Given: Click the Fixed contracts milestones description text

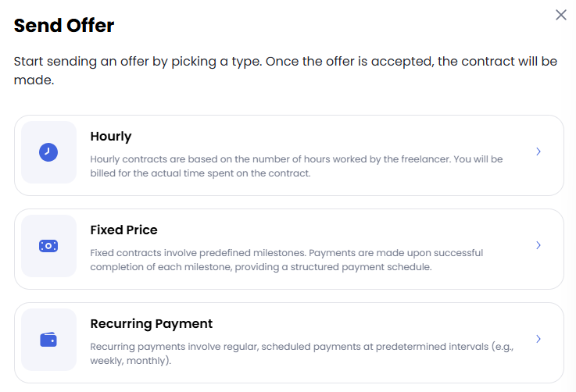Looking at the screenshot, I should (x=286, y=260).
